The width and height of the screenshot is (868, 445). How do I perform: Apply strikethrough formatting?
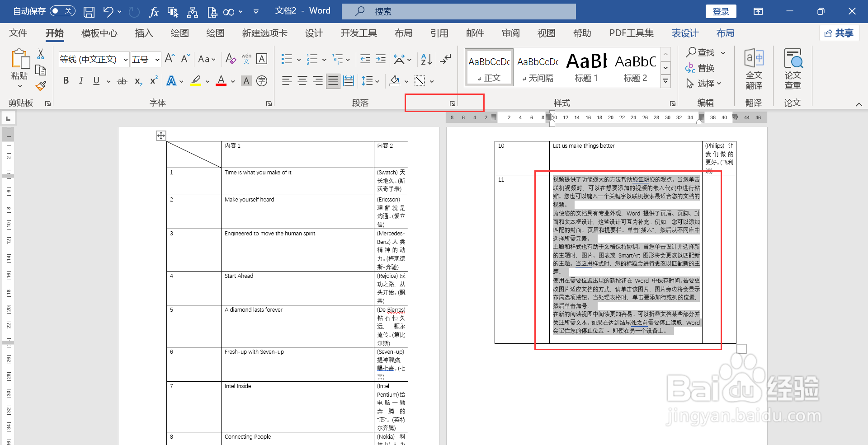(x=122, y=81)
